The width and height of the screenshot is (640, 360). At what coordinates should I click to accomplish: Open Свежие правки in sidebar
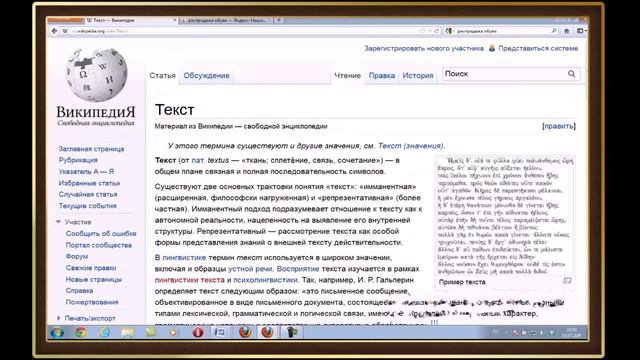pyautogui.click(x=91, y=268)
